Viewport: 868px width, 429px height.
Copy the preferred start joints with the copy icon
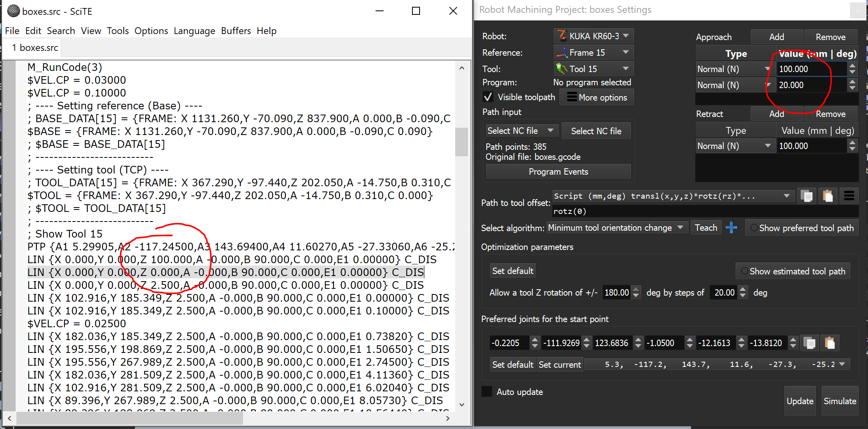coord(809,343)
